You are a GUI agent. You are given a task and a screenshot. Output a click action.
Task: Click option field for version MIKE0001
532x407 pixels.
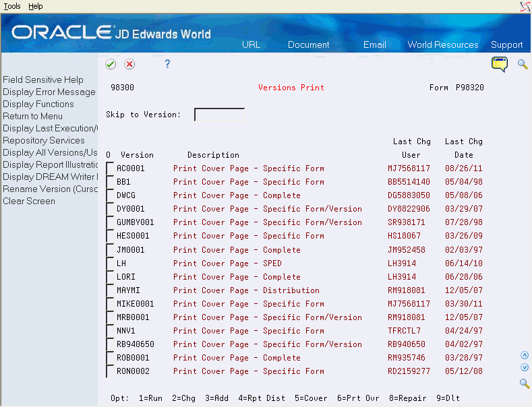tap(110, 304)
